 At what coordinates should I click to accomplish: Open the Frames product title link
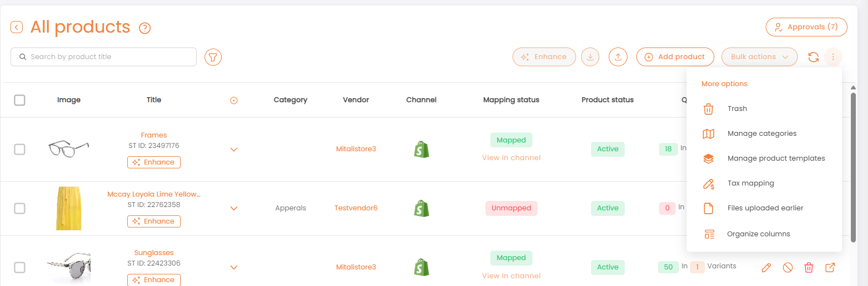pos(154,135)
